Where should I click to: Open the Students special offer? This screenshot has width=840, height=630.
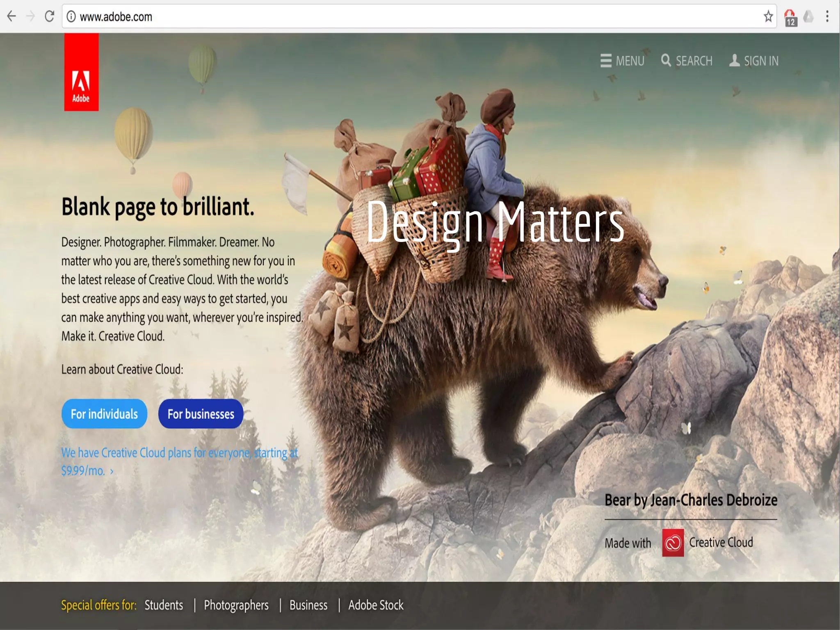164,605
